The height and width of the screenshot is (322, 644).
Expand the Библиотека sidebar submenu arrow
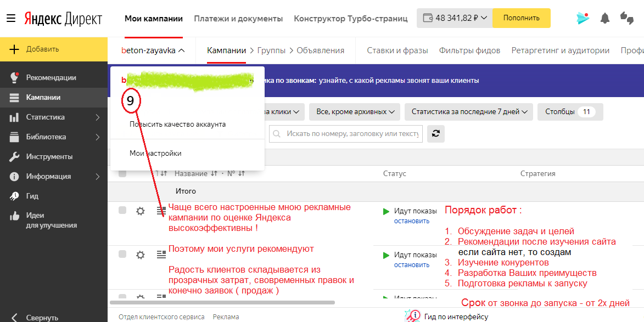click(x=98, y=137)
